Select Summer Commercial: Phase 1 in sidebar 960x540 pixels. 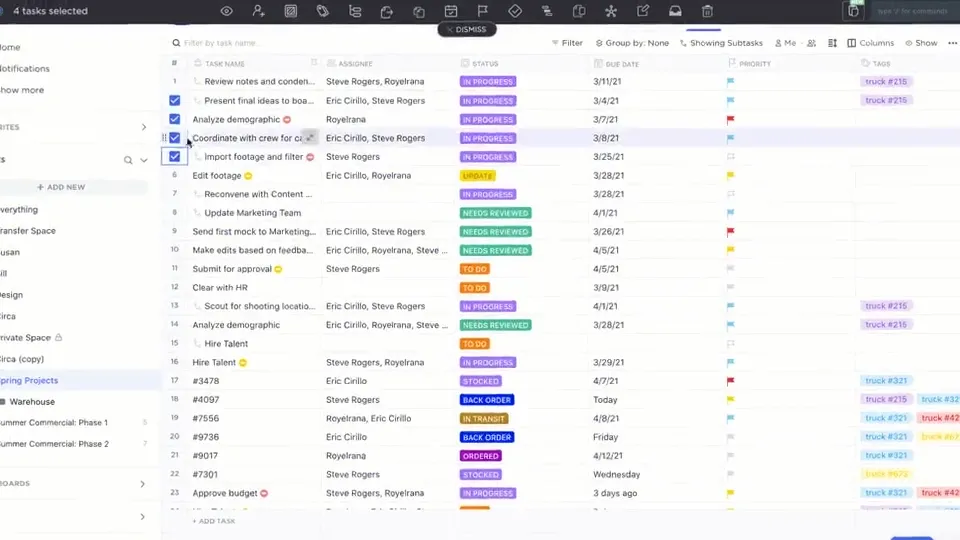pos(54,422)
